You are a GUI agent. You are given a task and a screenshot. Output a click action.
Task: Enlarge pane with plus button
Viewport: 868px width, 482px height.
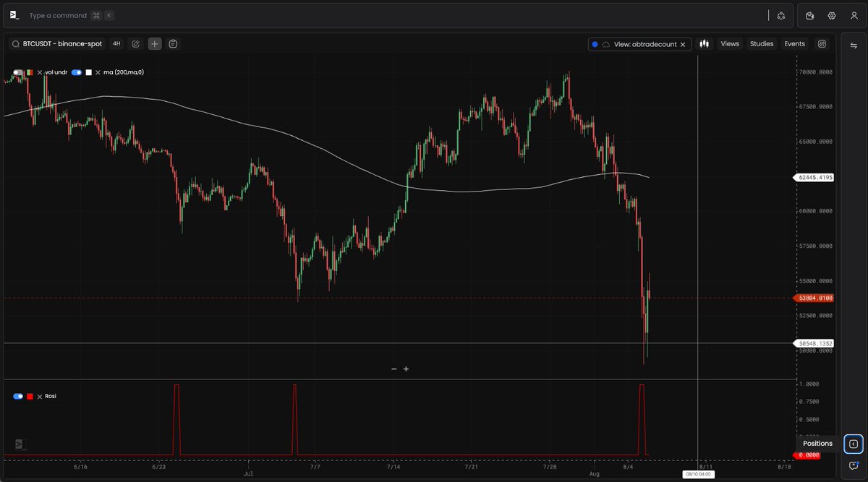click(407, 369)
